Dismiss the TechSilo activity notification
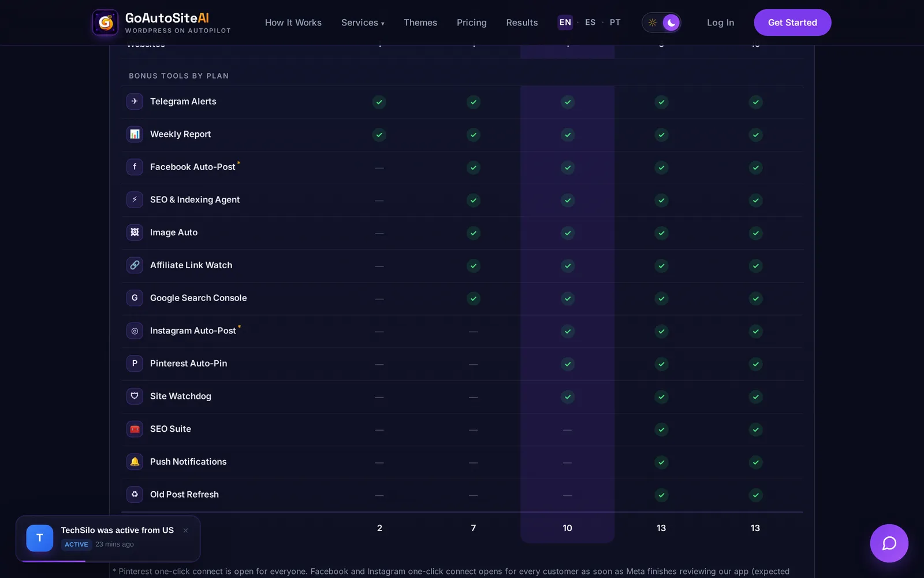The width and height of the screenshot is (924, 578). 186,531
